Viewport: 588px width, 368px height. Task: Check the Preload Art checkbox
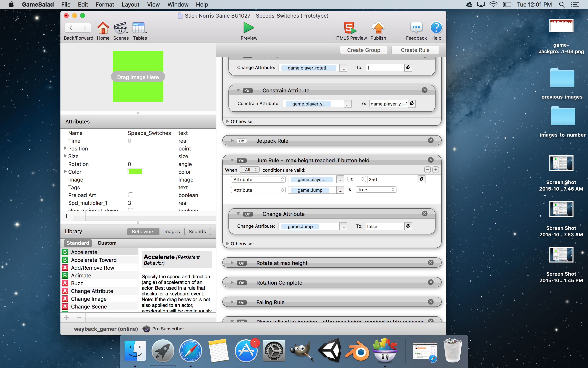click(130, 195)
